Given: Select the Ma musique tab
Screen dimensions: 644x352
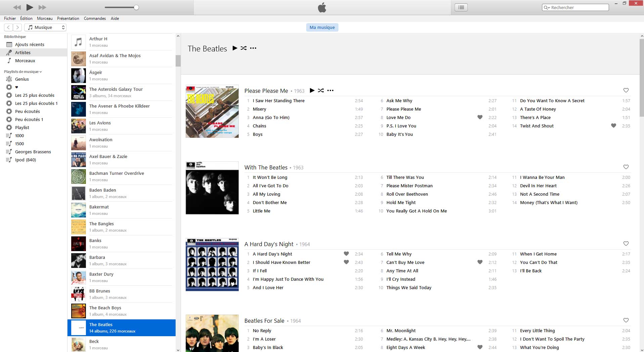Looking at the screenshot, I should pyautogui.click(x=322, y=28).
